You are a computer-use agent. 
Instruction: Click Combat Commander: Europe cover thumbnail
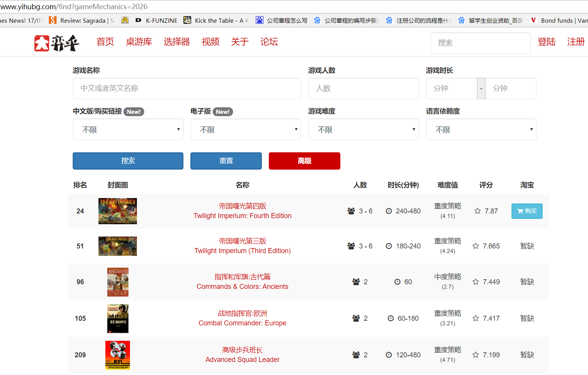click(x=118, y=318)
